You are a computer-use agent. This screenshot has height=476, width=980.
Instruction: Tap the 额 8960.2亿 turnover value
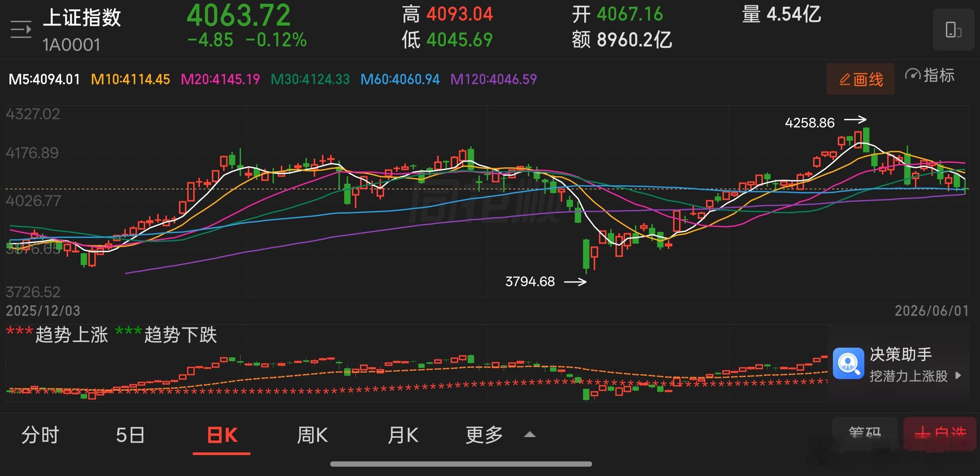click(622, 40)
